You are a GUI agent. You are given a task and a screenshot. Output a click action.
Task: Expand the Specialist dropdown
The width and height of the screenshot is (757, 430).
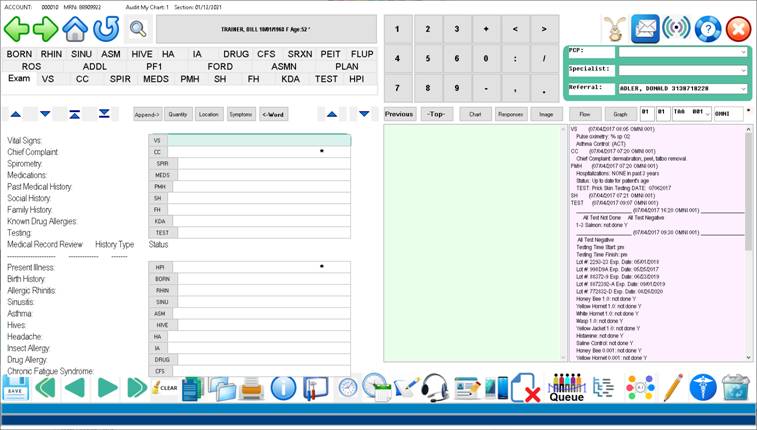682,70
